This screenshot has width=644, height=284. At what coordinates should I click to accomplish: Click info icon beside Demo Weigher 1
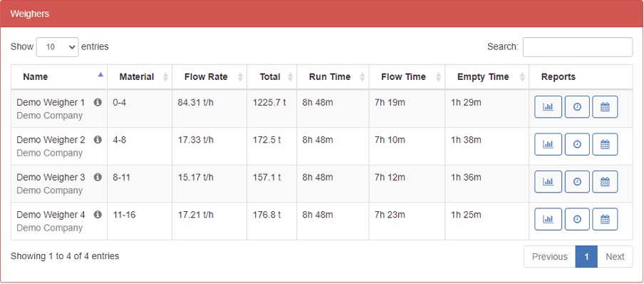click(98, 102)
